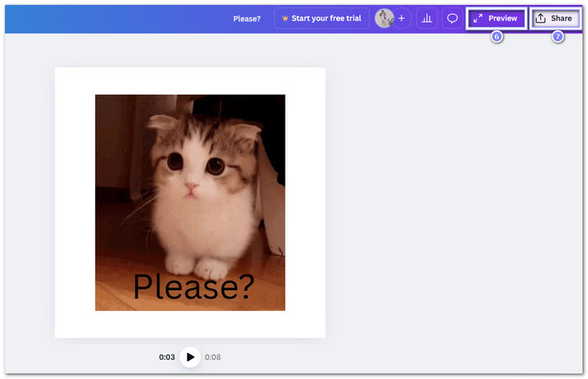
Task: Click the numbered circle 6 marker
Action: tap(496, 38)
